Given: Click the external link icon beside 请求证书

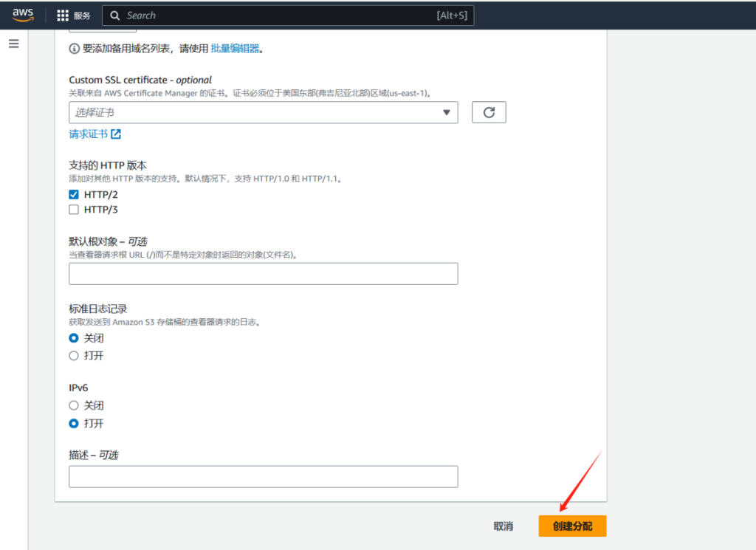Looking at the screenshot, I should (116, 134).
